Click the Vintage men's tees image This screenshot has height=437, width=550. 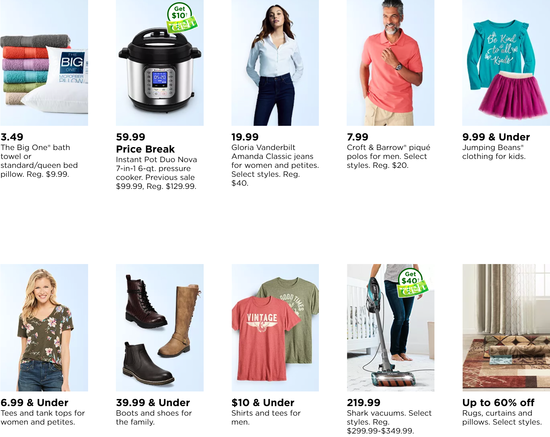[x=275, y=328]
